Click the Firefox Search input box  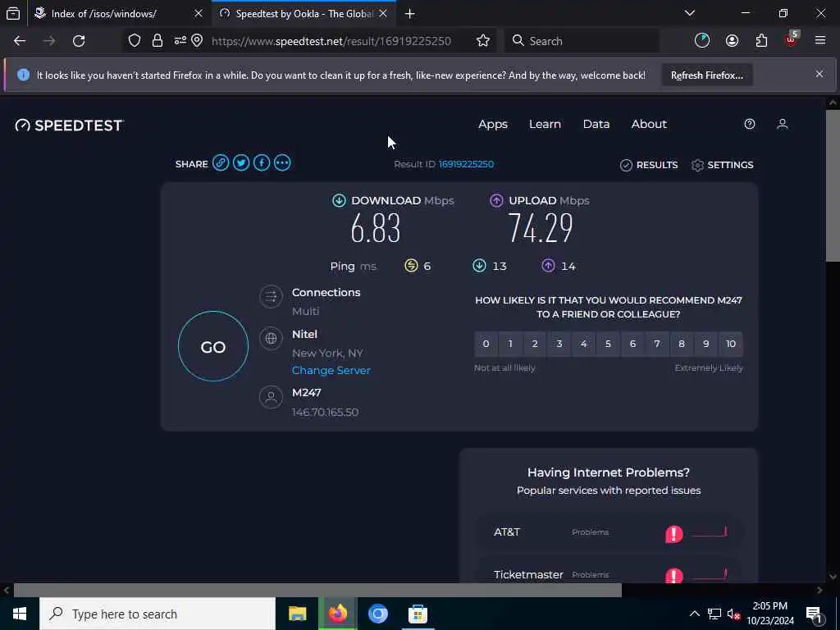coord(582,41)
